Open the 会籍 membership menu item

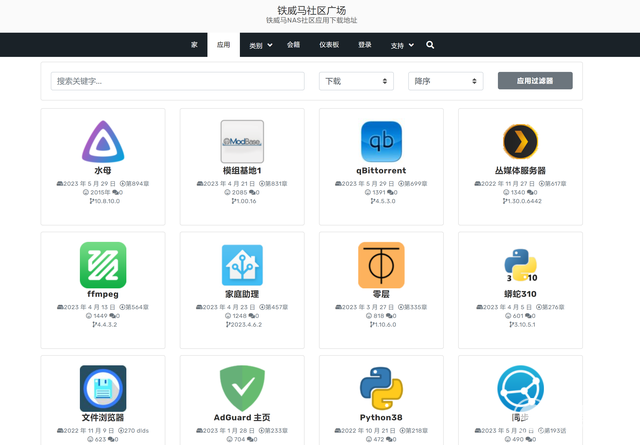tap(293, 45)
